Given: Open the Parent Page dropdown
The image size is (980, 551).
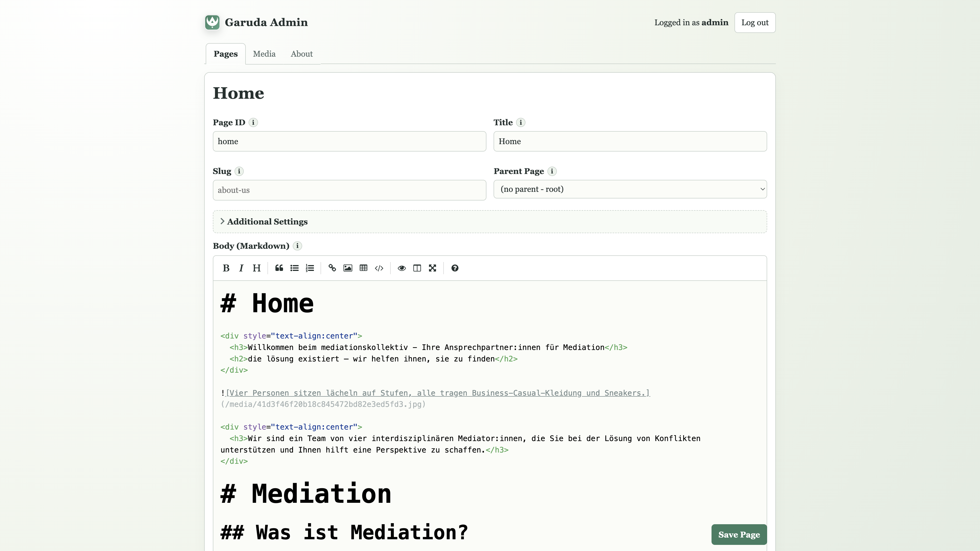Looking at the screenshot, I should 630,189.
